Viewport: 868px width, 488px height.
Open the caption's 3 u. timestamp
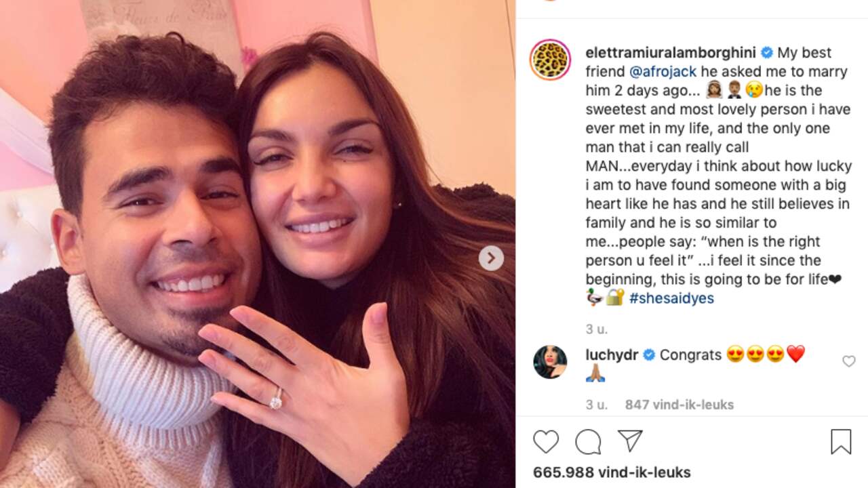597,329
